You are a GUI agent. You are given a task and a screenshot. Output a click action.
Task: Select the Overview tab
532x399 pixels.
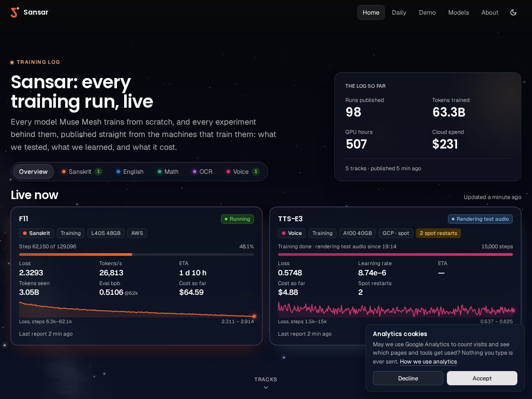pyautogui.click(x=33, y=172)
